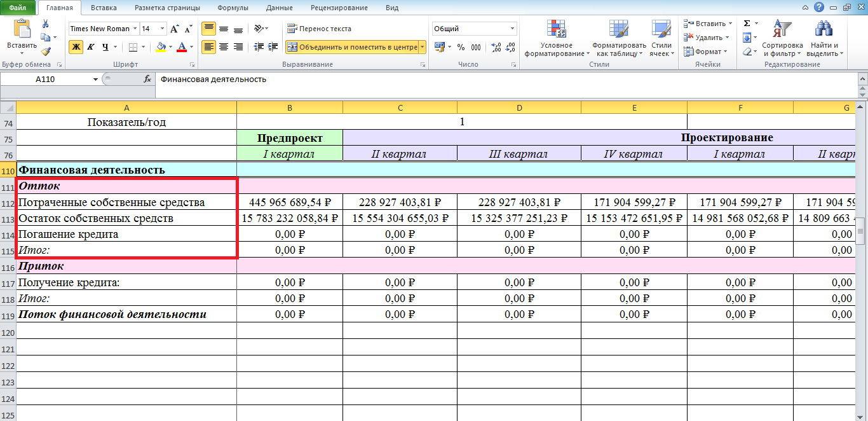This screenshot has height=421, width=868.
Task: Toggle bottom vertical alignment
Action: coord(238,29)
